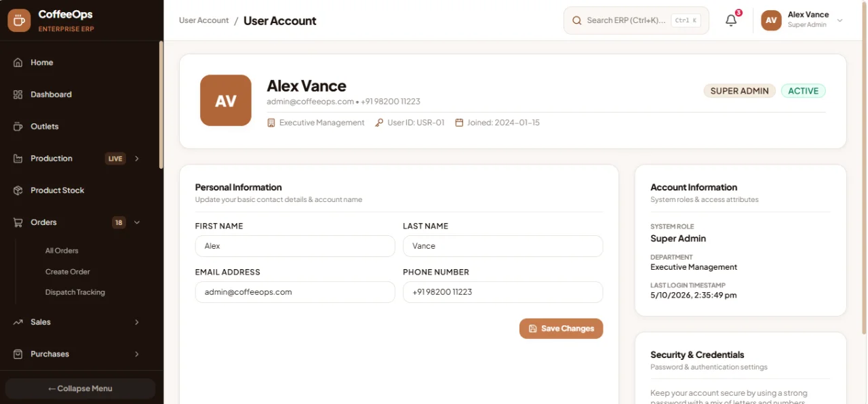Image resolution: width=868 pixels, height=404 pixels.
Task: Click the AV avatar in header
Action: [771, 20]
